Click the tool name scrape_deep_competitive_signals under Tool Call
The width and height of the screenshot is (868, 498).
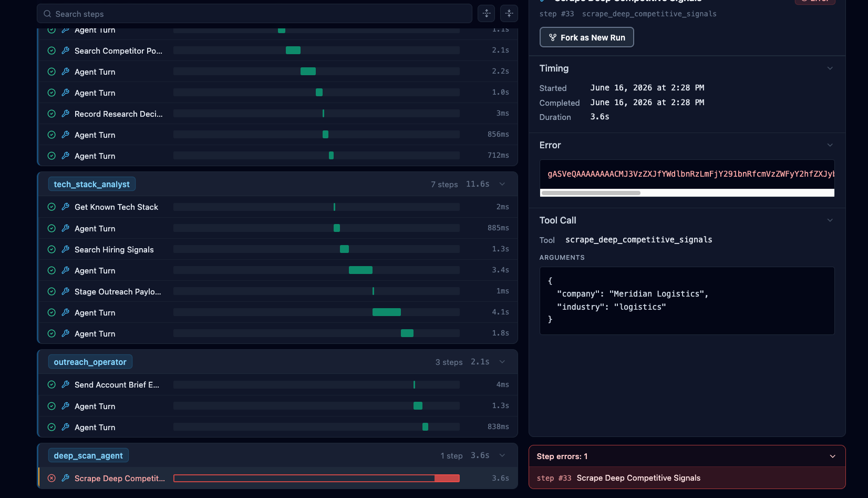click(639, 240)
